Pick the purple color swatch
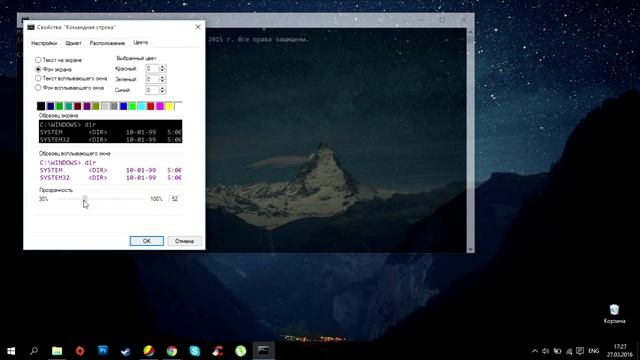The height and width of the screenshot is (360, 640). pos(87,106)
